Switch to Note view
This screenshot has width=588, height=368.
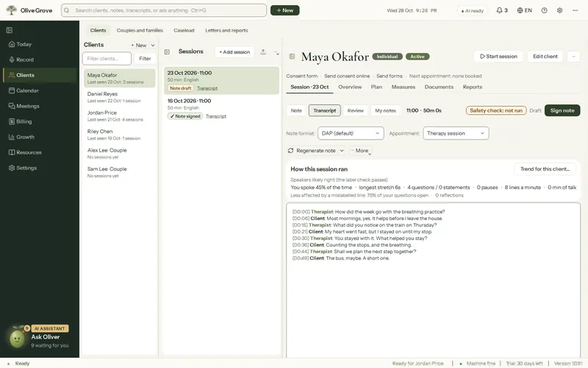click(x=296, y=110)
